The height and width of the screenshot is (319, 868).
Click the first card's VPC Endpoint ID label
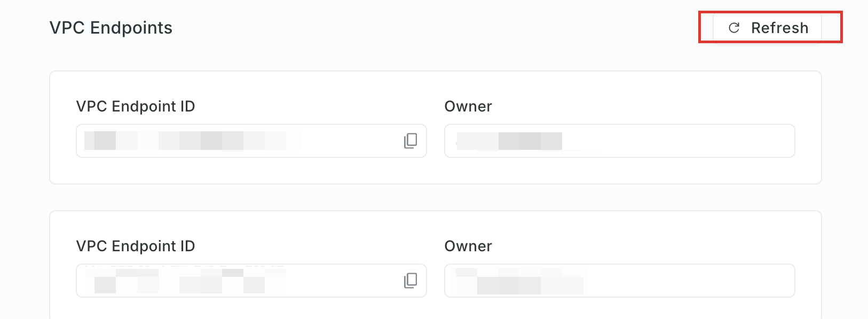136,106
